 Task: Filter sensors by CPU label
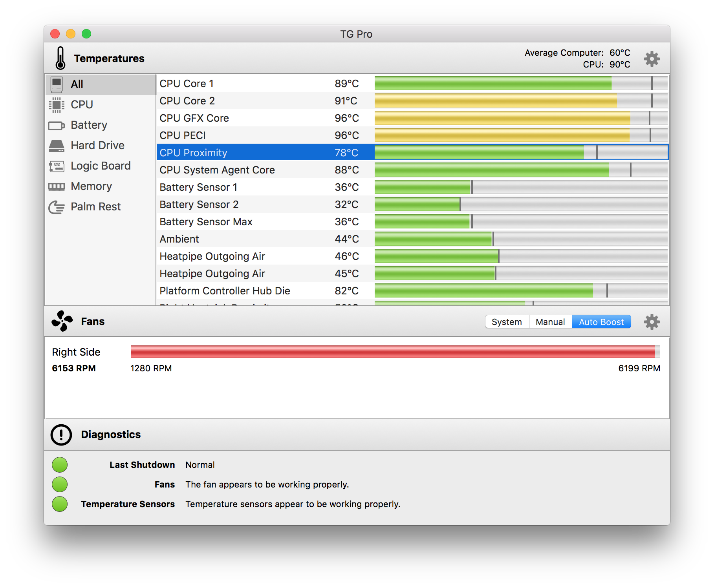pyautogui.click(x=82, y=104)
